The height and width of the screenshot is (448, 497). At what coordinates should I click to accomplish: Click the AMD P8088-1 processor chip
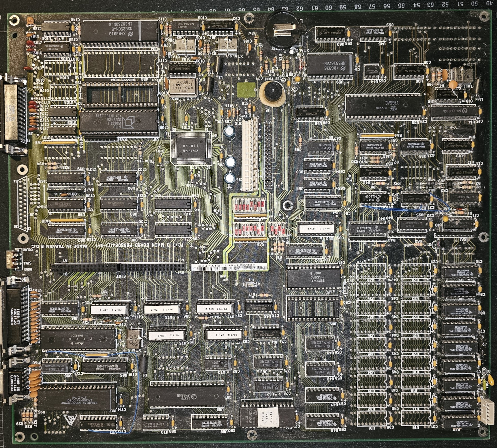click(119, 123)
